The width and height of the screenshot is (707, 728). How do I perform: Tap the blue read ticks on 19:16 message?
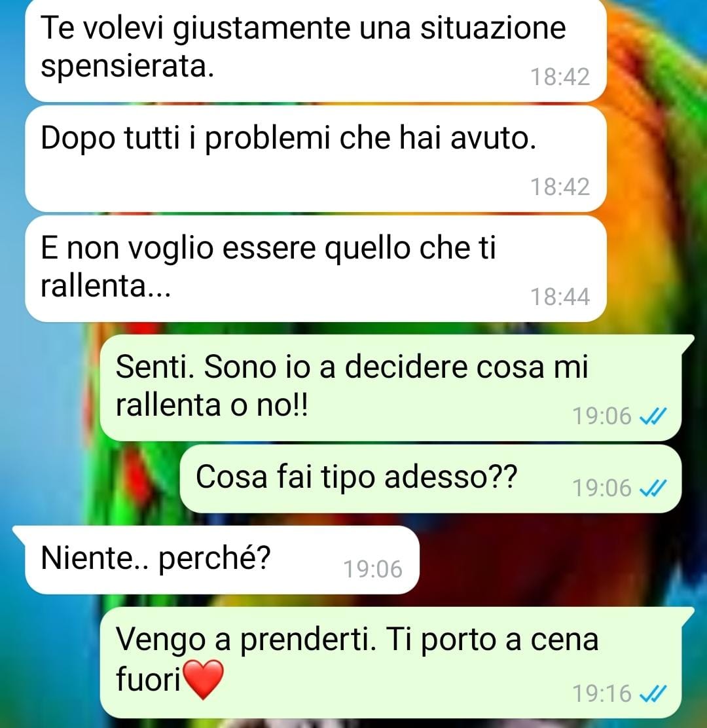(x=653, y=694)
